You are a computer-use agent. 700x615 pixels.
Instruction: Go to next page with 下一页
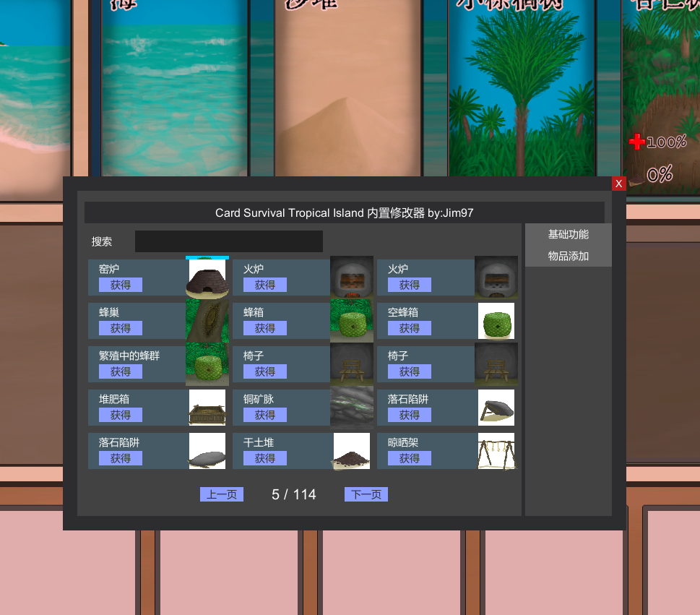click(x=366, y=494)
